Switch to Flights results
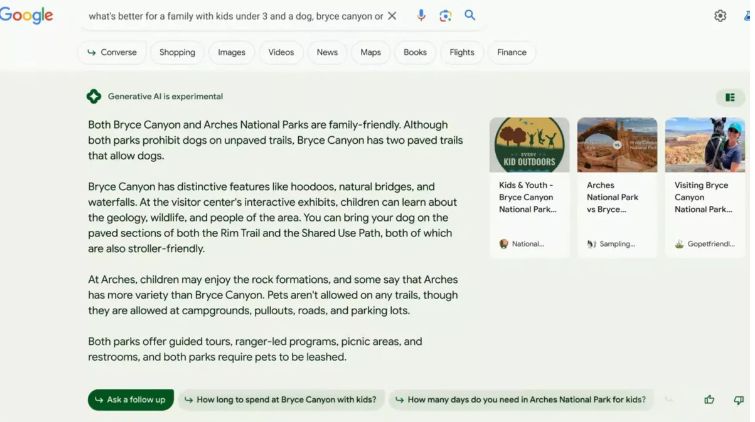 pyautogui.click(x=462, y=52)
